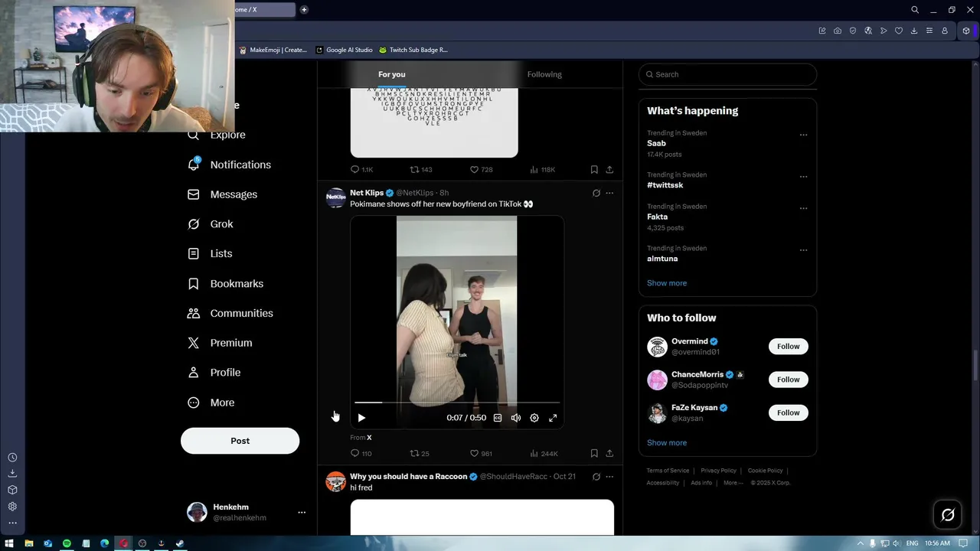Reply to the Net Klips post
The height and width of the screenshot is (551, 980).
tap(361, 453)
